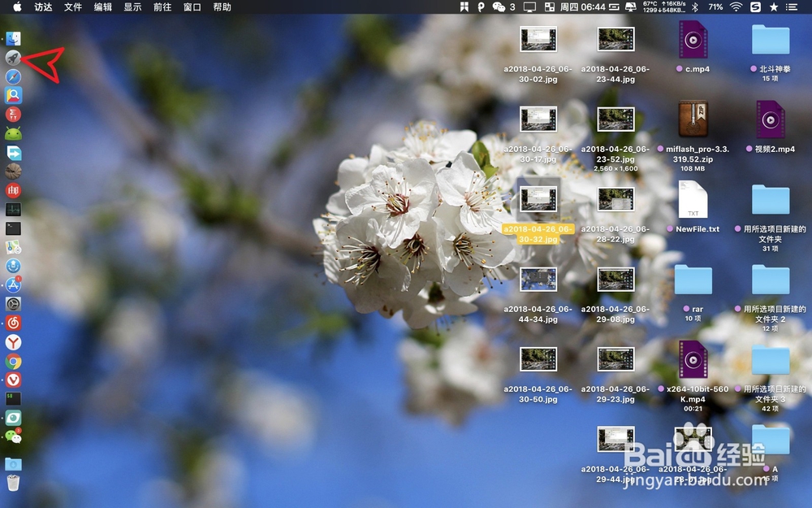Select NewFile.txt on desktop

pyautogui.click(x=693, y=200)
